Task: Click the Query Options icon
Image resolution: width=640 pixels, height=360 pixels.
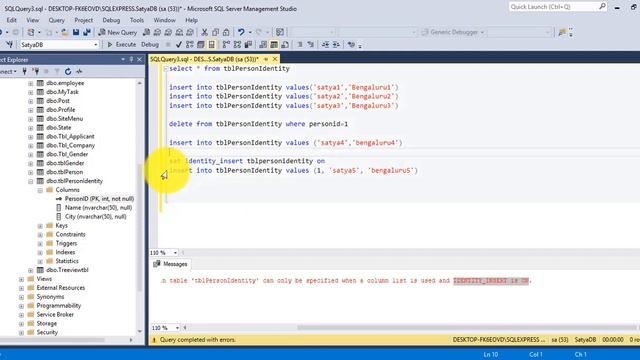Action: (x=200, y=44)
